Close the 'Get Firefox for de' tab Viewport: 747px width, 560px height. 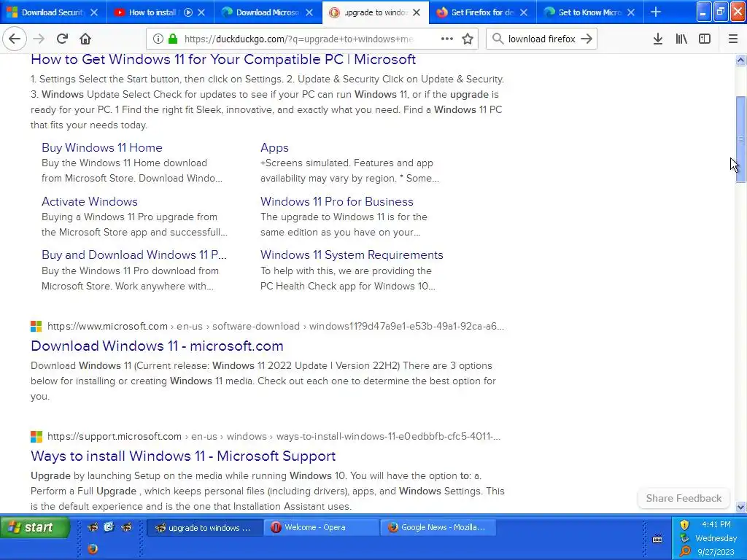point(524,12)
